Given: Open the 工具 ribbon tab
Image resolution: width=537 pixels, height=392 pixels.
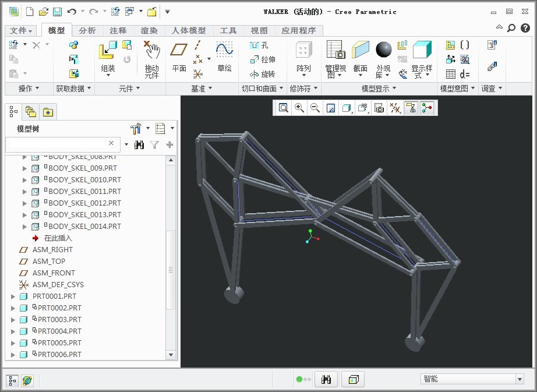Looking at the screenshot, I should [228, 30].
